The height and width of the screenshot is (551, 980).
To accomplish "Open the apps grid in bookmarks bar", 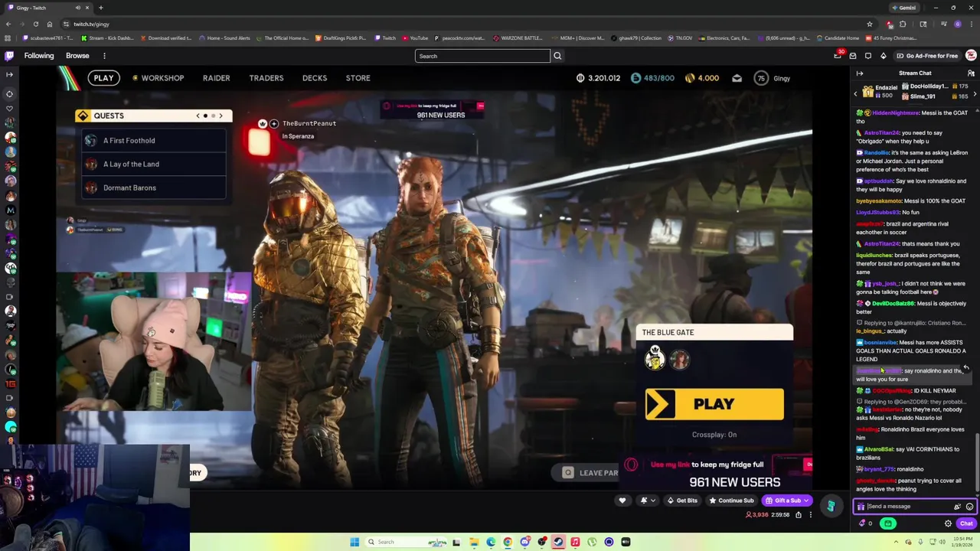I will tap(9, 37).
